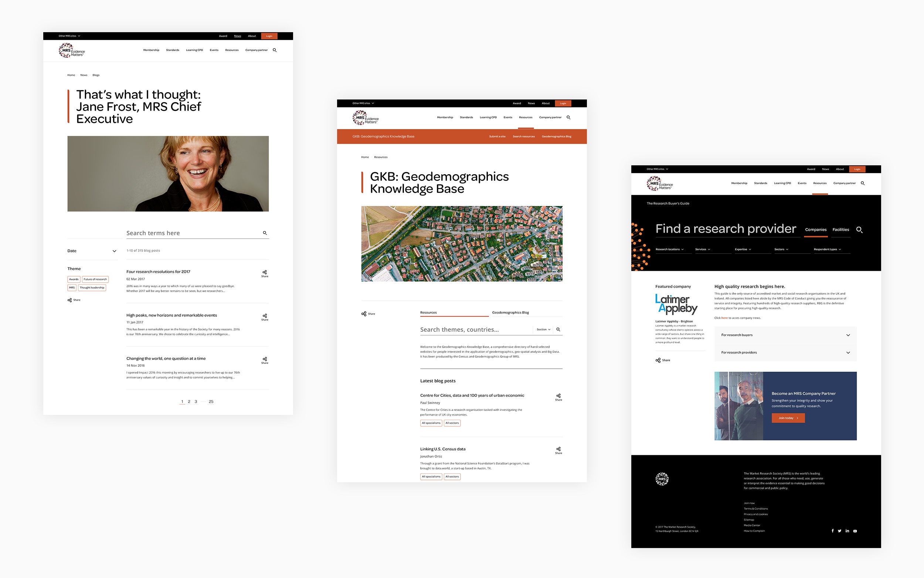924x578 pixels.
Task: Open search icon in left blog page header
Action: [x=274, y=50]
